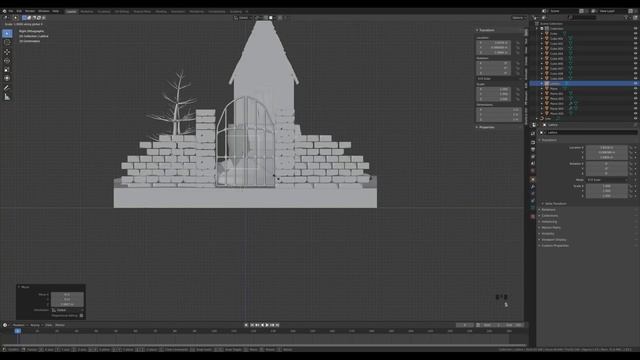Click the timeline editor type icon
Viewport: 640px width, 360px height.
pos(5,325)
